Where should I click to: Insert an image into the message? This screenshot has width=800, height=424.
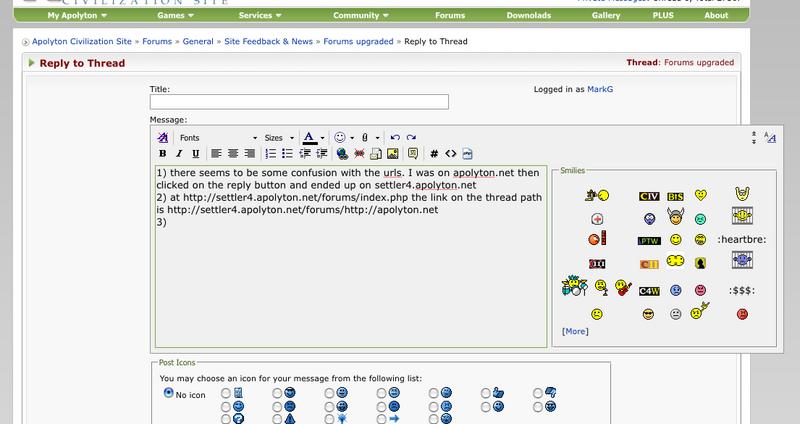[393, 154]
